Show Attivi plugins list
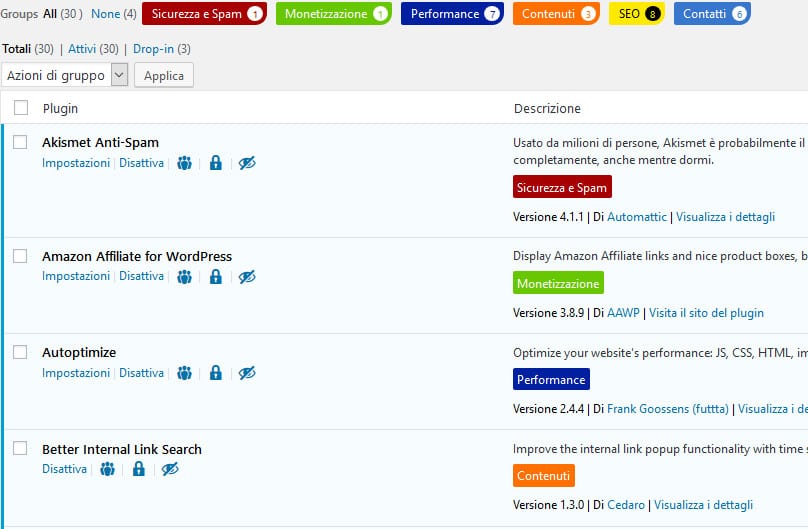The height and width of the screenshot is (529, 808). (82, 49)
